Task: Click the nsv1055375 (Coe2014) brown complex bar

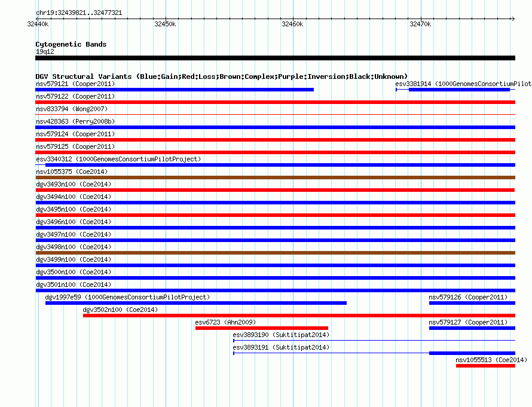Action: (x=275, y=178)
